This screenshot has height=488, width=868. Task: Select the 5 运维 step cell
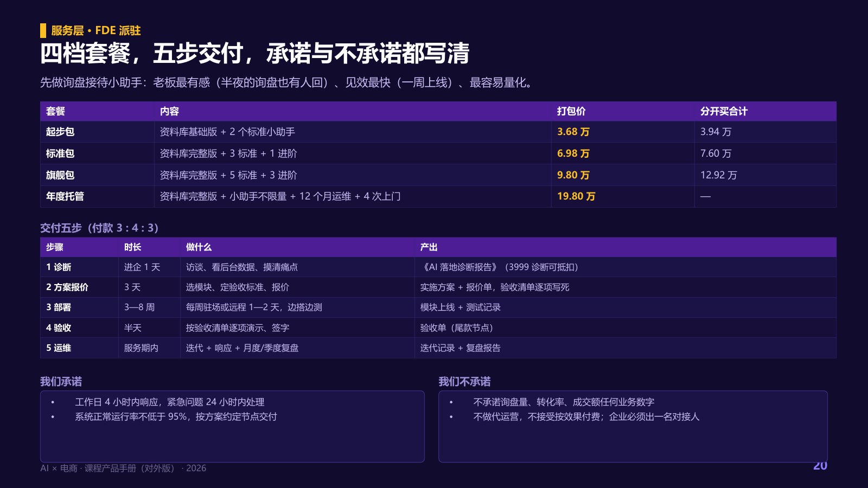79,348
